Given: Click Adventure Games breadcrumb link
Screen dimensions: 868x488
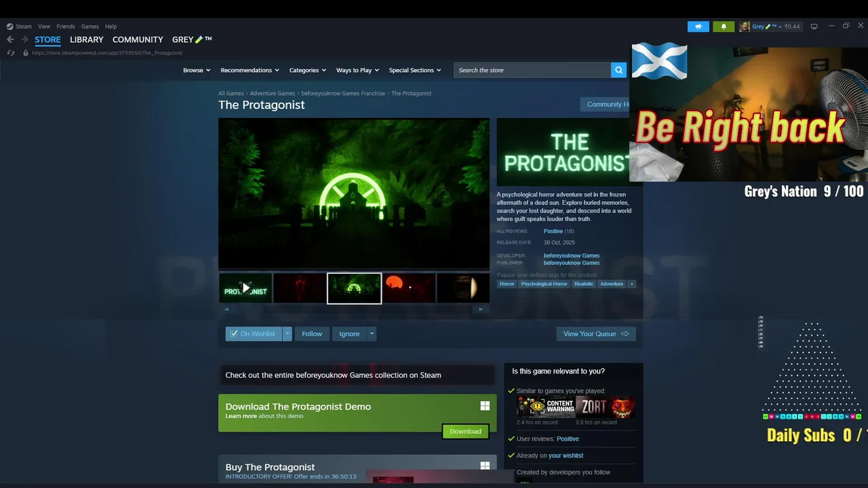Looking at the screenshot, I should coord(272,94).
